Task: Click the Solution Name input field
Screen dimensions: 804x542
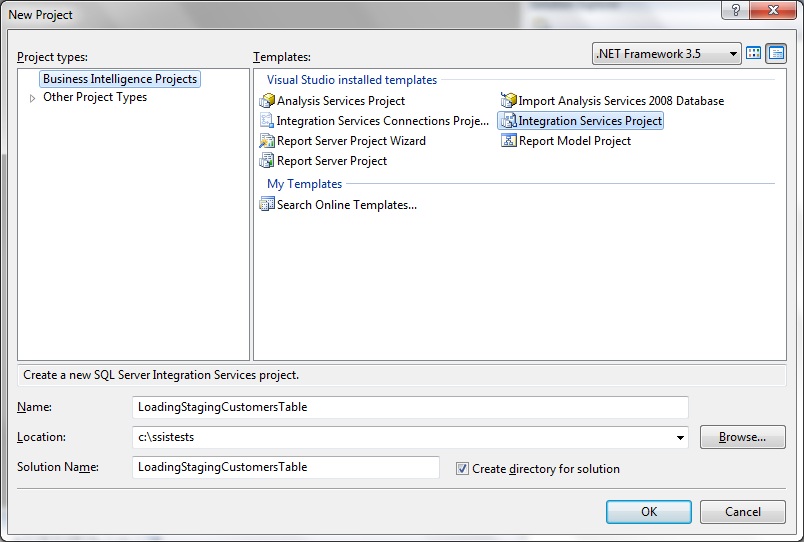Action: [x=286, y=467]
